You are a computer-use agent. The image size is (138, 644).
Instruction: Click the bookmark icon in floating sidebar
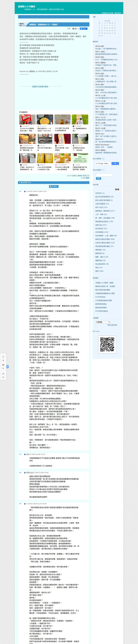coord(3,357)
